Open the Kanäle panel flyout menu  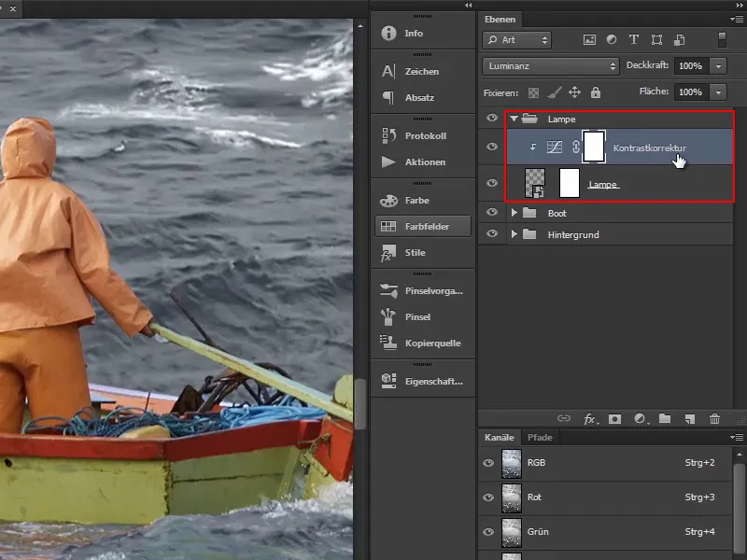coord(737,437)
